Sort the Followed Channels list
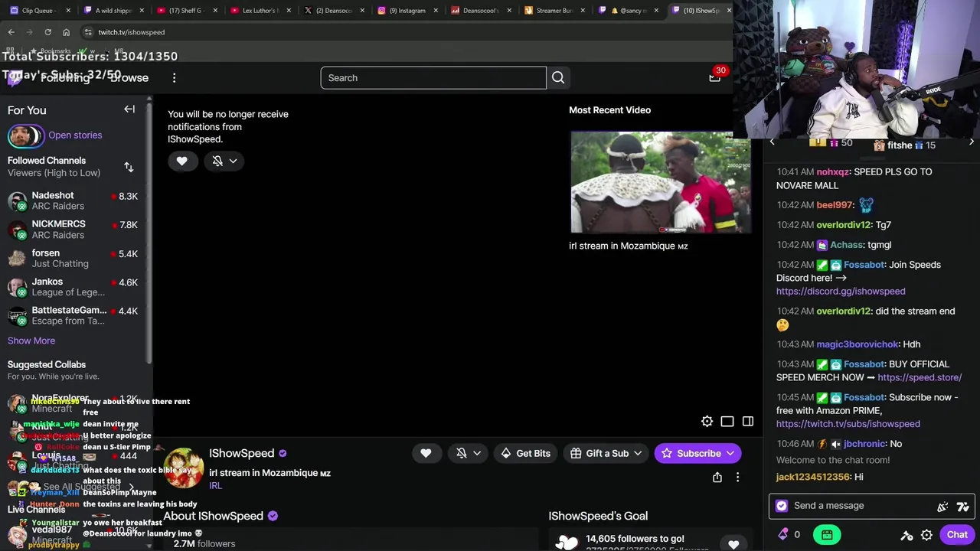 (129, 167)
